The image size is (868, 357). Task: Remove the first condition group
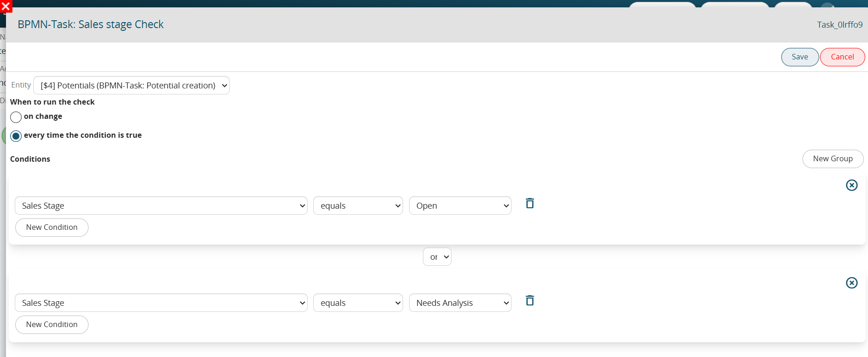[x=851, y=185]
